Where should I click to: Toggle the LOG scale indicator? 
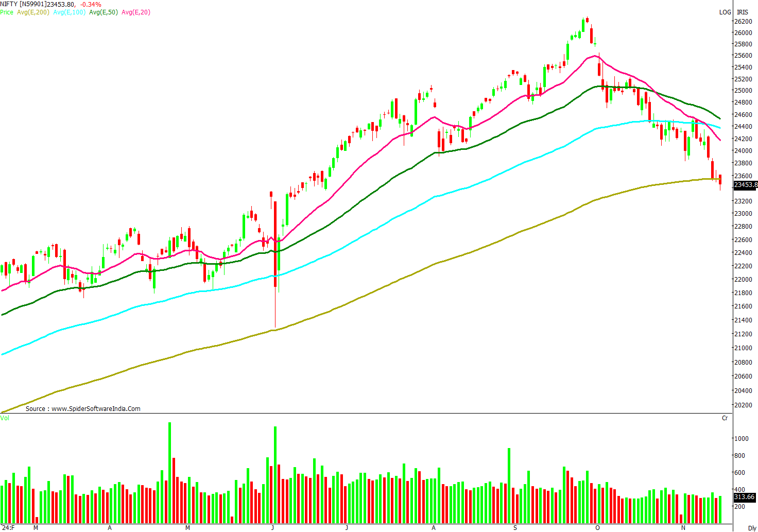click(725, 12)
